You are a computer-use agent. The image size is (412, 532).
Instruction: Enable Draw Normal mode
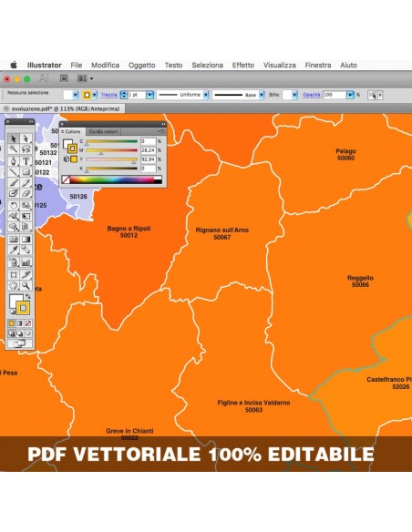coord(12,333)
